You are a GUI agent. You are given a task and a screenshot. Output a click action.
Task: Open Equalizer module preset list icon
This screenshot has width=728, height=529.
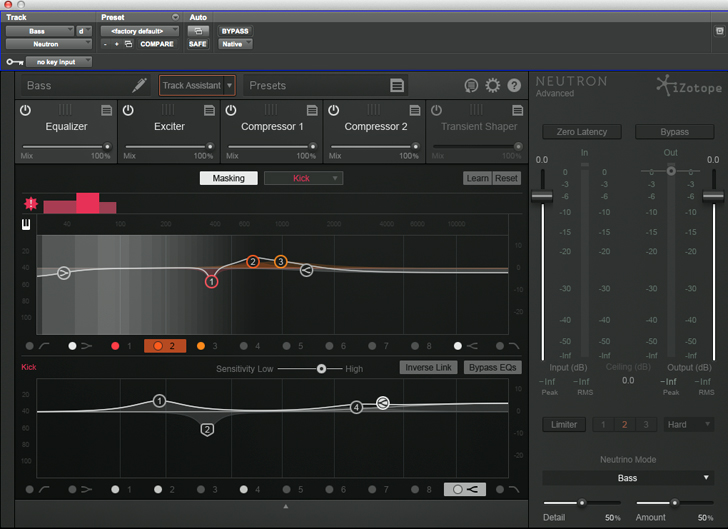[106, 111]
